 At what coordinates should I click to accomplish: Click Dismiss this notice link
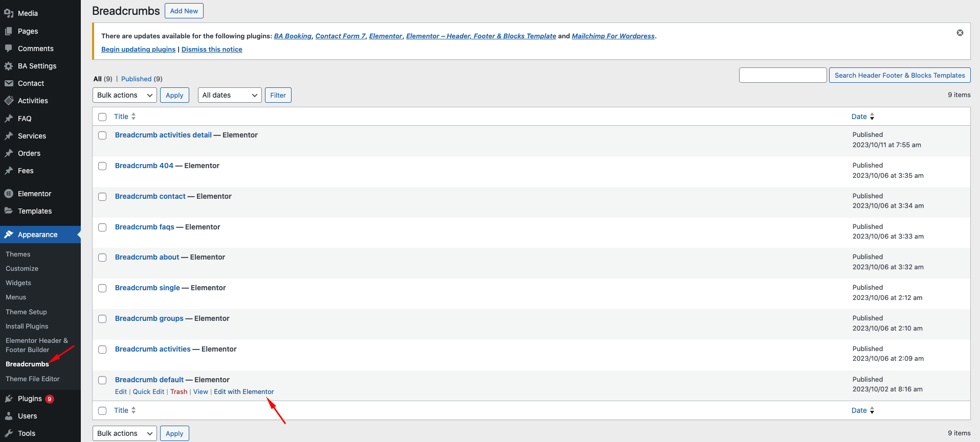click(x=212, y=49)
